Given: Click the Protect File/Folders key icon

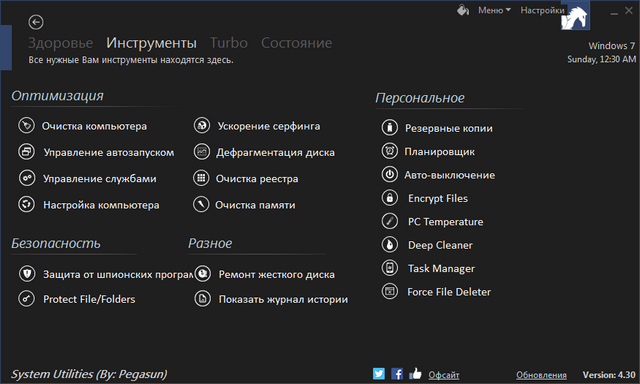Looking at the screenshot, I should (x=26, y=299).
